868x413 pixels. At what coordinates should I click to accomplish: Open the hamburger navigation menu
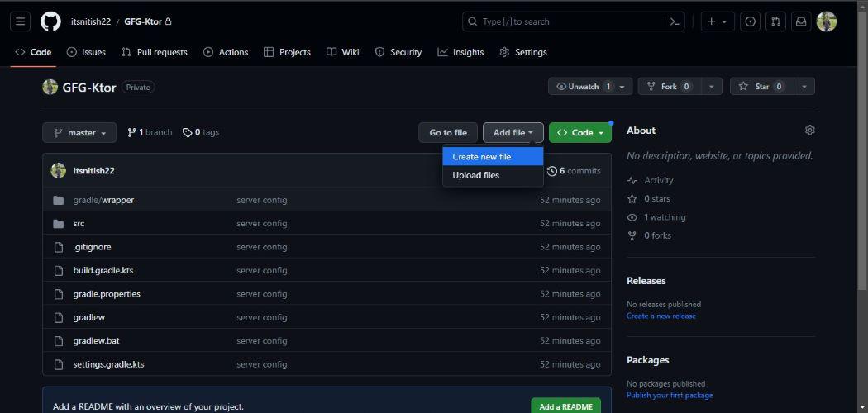tap(20, 21)
